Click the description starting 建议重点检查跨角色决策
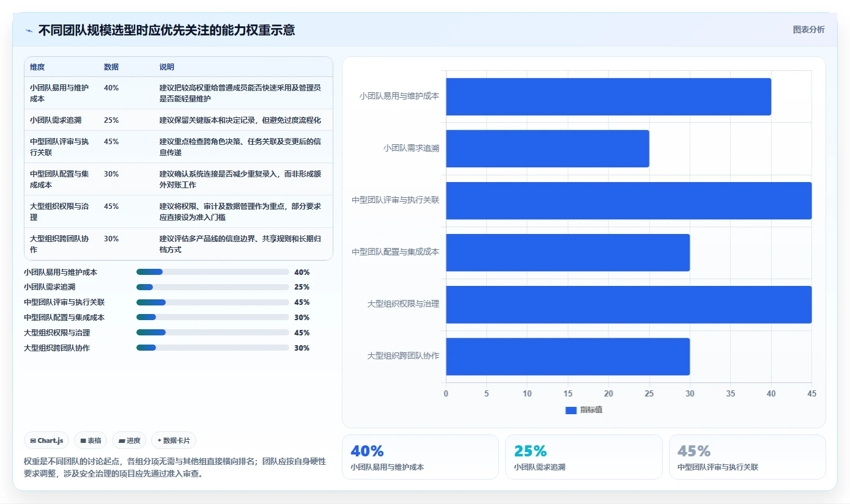This screenshot has height=504, width=850. [240, 147]
